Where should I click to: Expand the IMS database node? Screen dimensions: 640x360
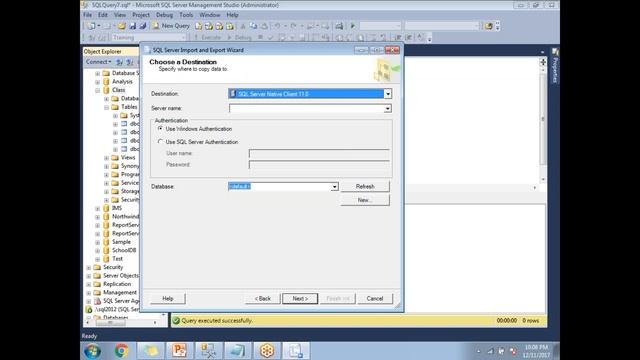point(98,208)
